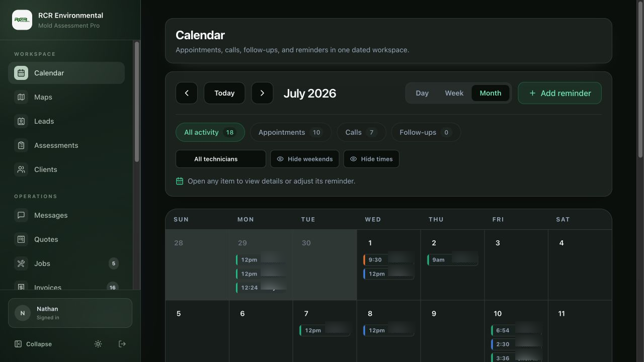
Task: Open the Calendar sidebar item
Action: [66, 73]
